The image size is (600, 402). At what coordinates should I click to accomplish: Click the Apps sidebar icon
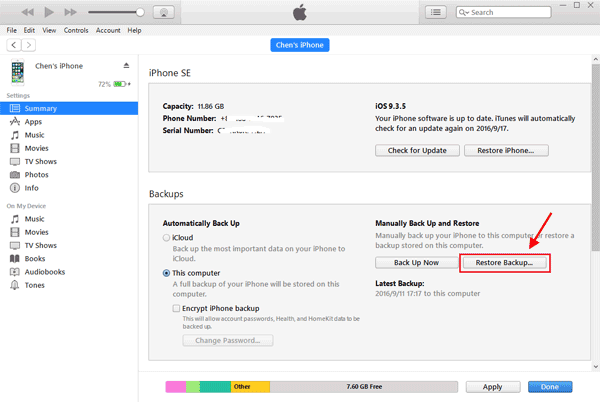click(x=15, y=122)
